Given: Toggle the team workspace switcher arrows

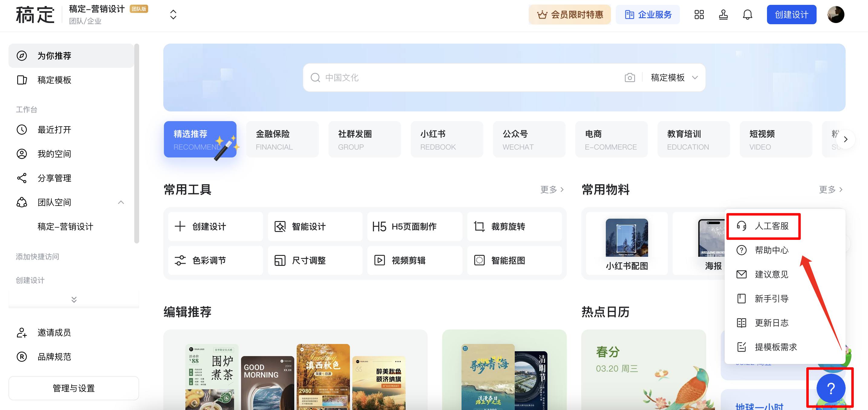Looking at the screenshot, I should click(x=173, y=15).
